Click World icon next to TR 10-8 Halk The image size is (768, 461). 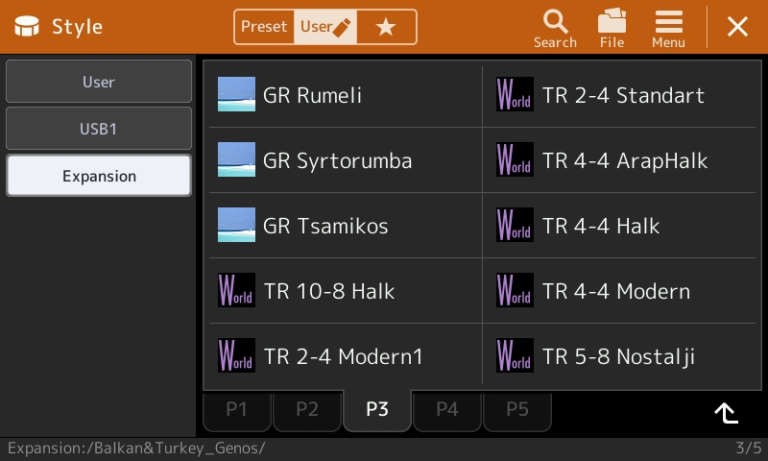(x=236, y=291)
